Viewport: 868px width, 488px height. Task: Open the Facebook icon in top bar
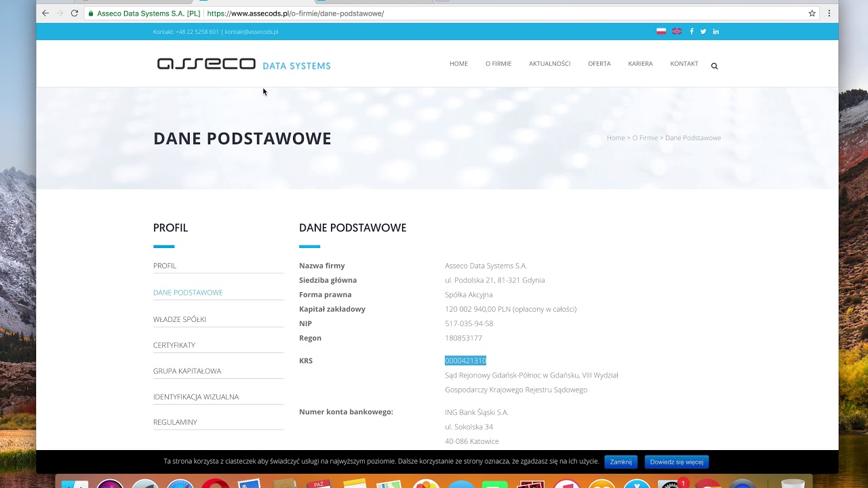(x=692, y=31)
